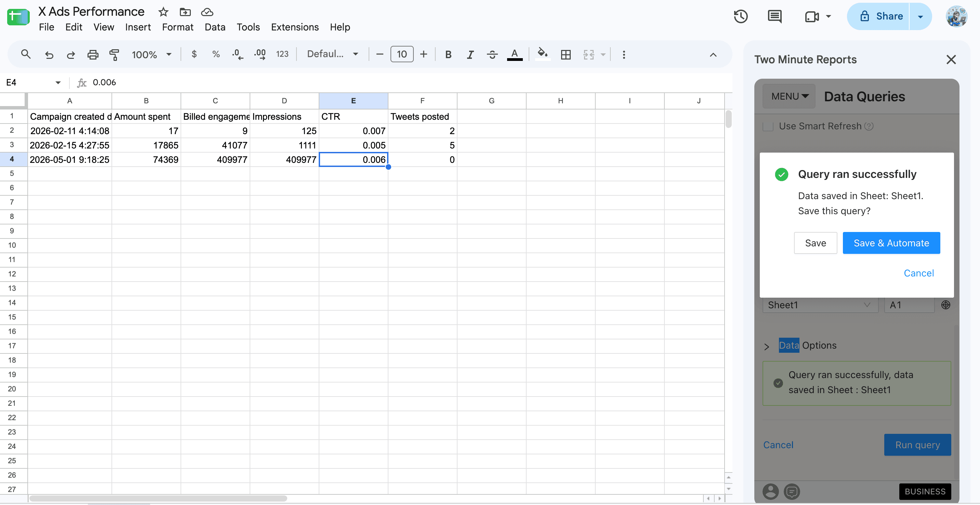Image resolution: width=980 pixels, height=505 pixels.
Task: Close the Two Minute Reports sidebar
Action: [x=951, y=60]
